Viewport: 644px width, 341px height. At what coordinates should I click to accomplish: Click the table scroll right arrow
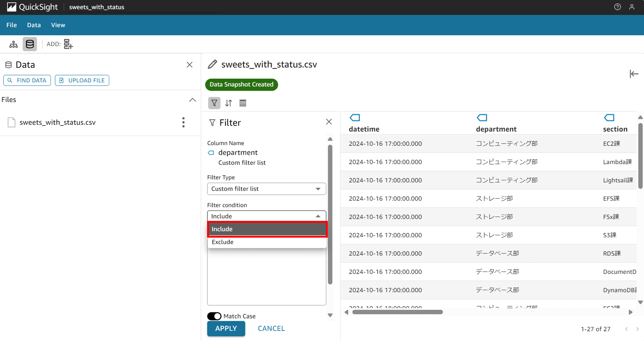coord(630,312)
